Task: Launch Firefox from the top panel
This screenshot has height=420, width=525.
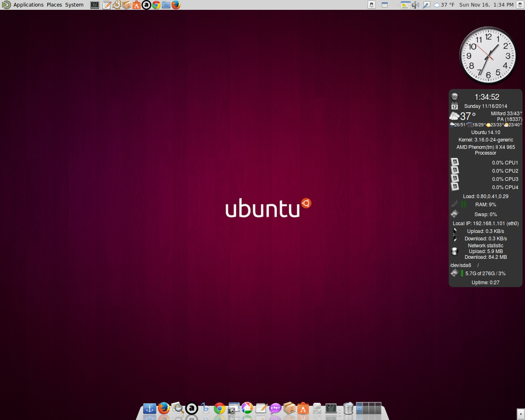Action: coord(176,5)
